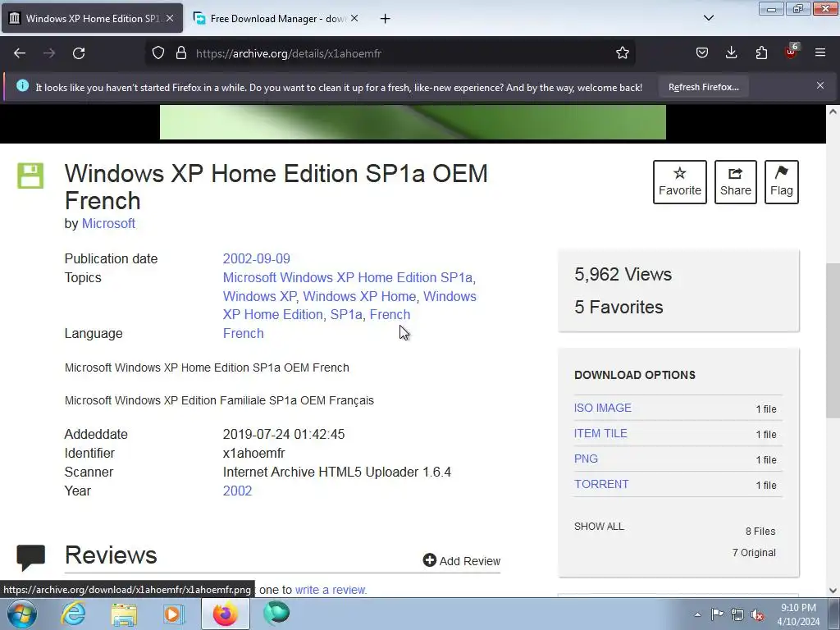Go back with the browser back arrow
840x630 pixels.
click(20, 53)
